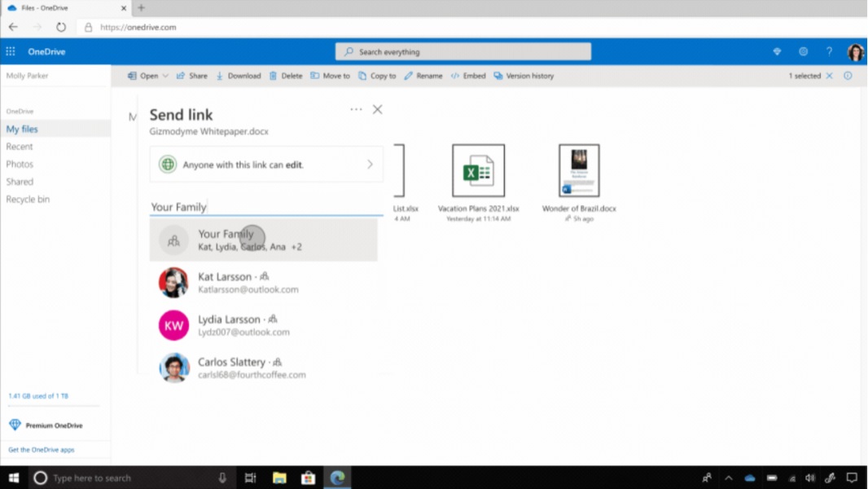Open Microsoft Store from the taskbar
Screen dimensions: 868x489
tap(308, 478)
